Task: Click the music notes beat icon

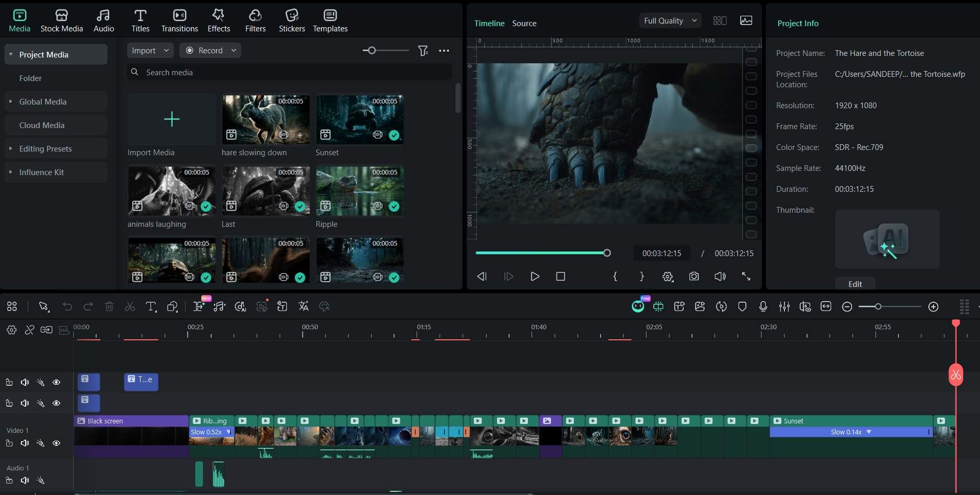Action: 220,307
